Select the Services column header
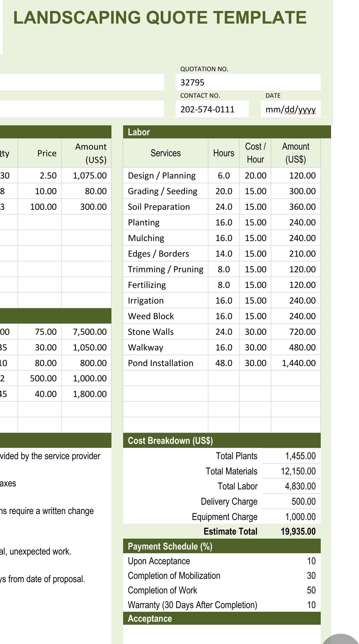359x644 pixels. click(x=165, y=153)
